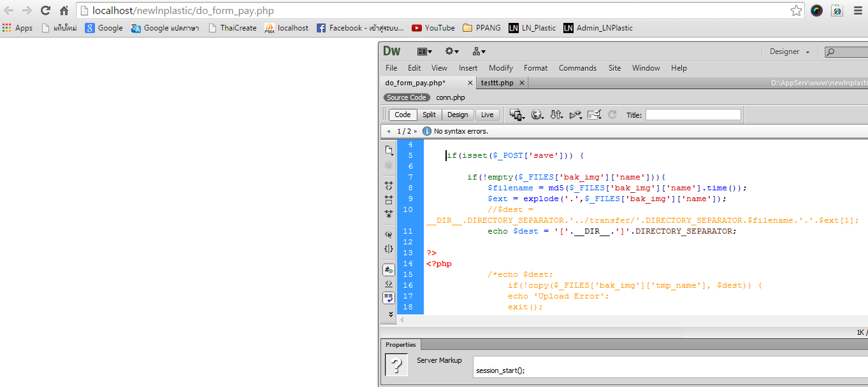Click the Chrome forward arrow
Viewport: 868px width, 387px height.
click(x=27, y=10)
